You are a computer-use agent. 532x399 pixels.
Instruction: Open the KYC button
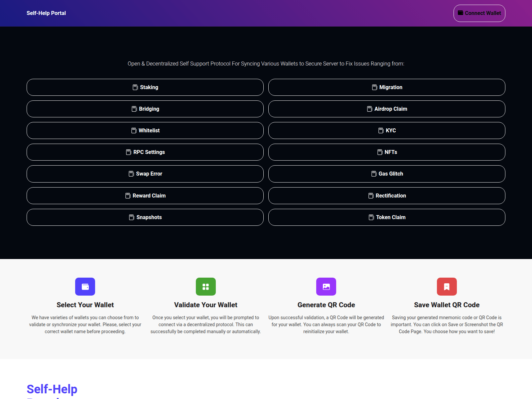coord(387,131)
